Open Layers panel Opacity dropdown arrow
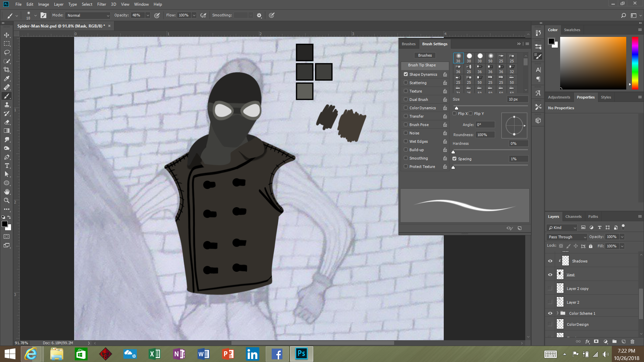644x362 pixels. point(622,237)
